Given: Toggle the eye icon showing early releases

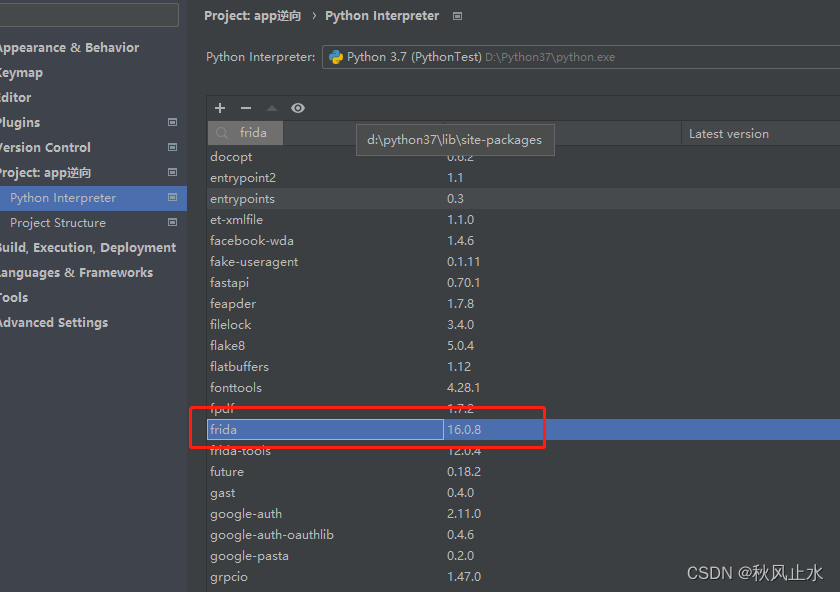Looking at the screenshot, I should 298,108.
